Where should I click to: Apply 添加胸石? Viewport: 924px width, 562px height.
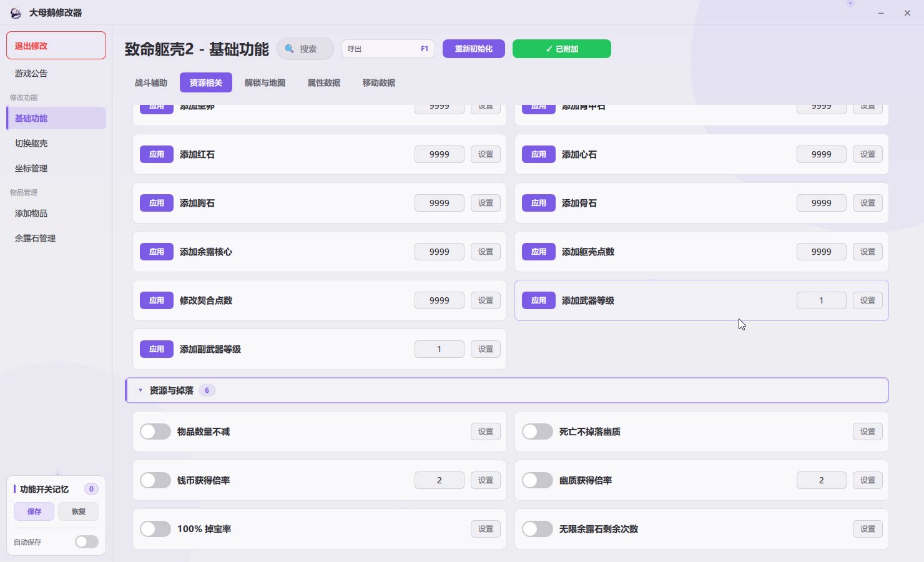[x=157, y=203]
